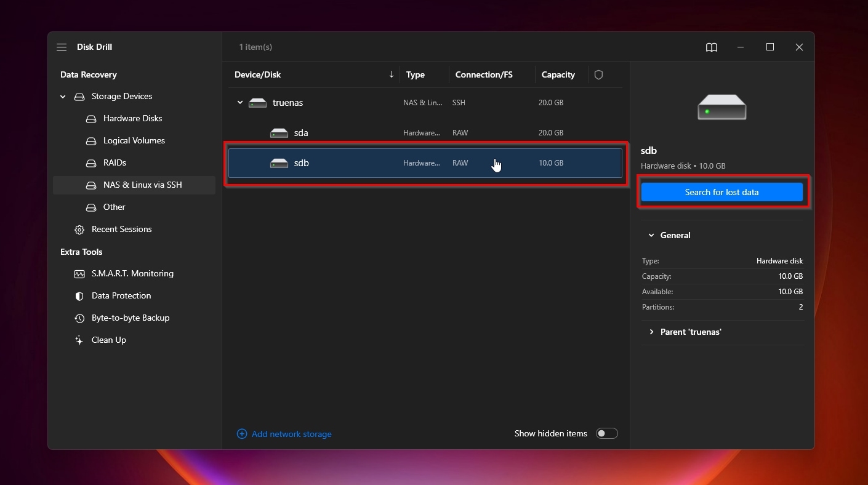Open Recent Sessions
The height and width of the screenshot is (485, 868).
[x=121, y=229]
